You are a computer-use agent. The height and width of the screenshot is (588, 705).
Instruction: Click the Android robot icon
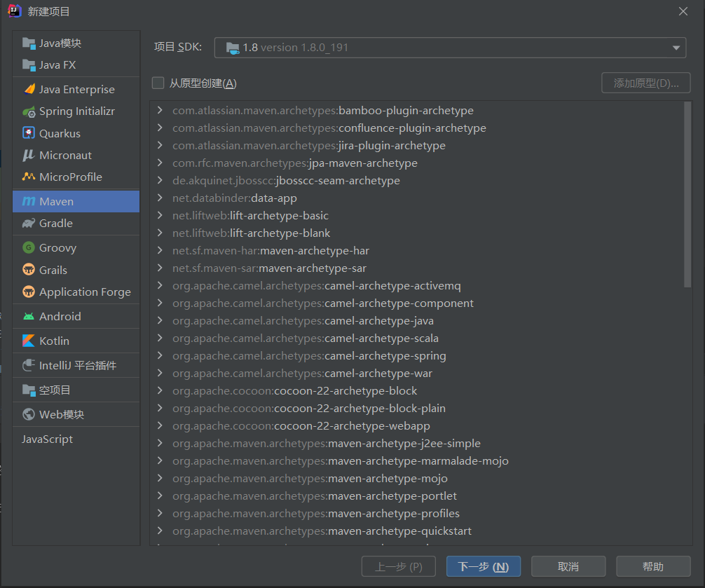point(29,317)
